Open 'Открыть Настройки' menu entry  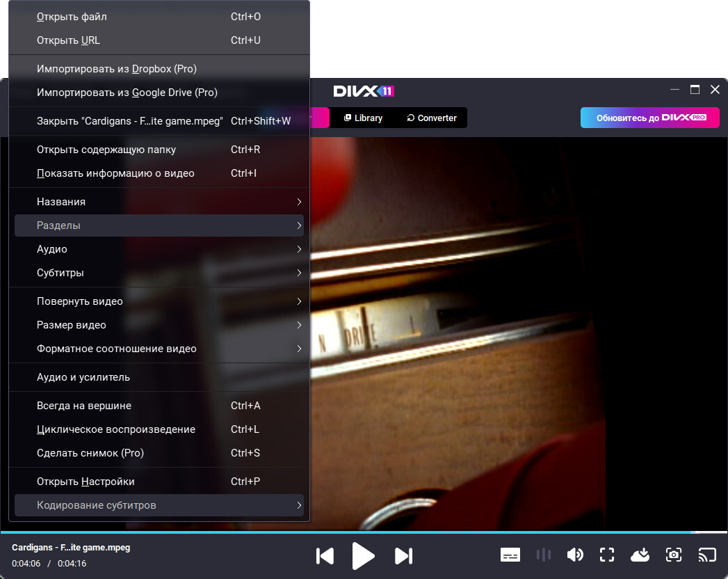pyautogui.click(x=159, y=482)
